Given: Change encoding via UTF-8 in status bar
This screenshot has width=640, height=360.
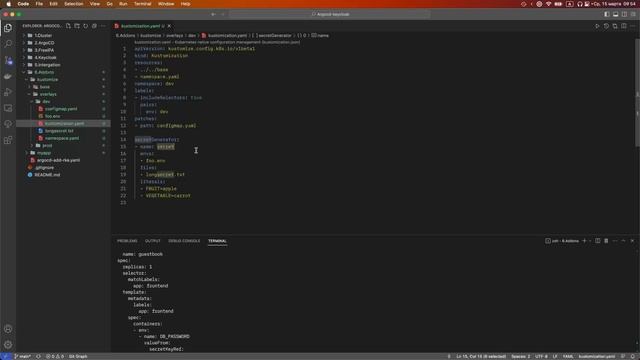Looking at the screenshot, I should [x=541, y=356].
